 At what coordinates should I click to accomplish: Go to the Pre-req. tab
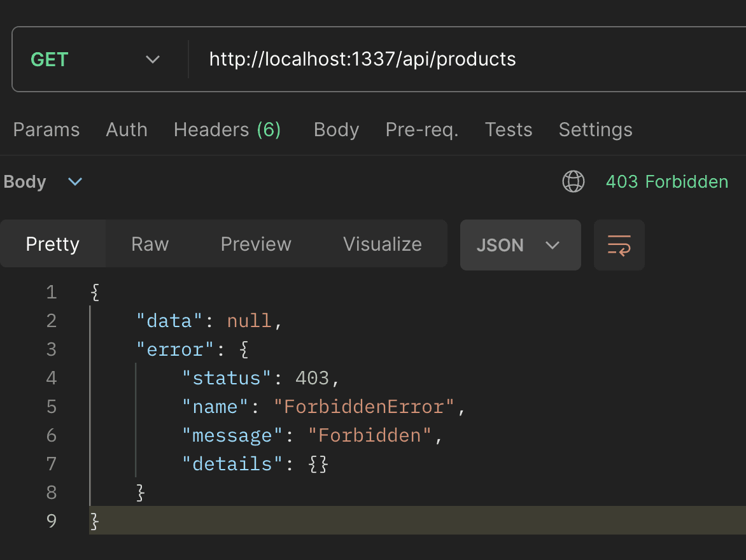click(x=421, y=129)
